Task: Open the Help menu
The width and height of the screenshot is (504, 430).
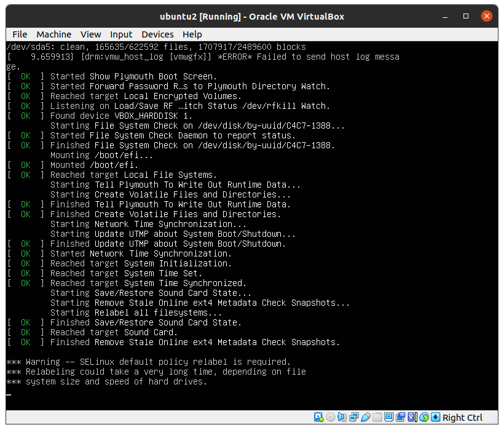Action: [192, 34]
